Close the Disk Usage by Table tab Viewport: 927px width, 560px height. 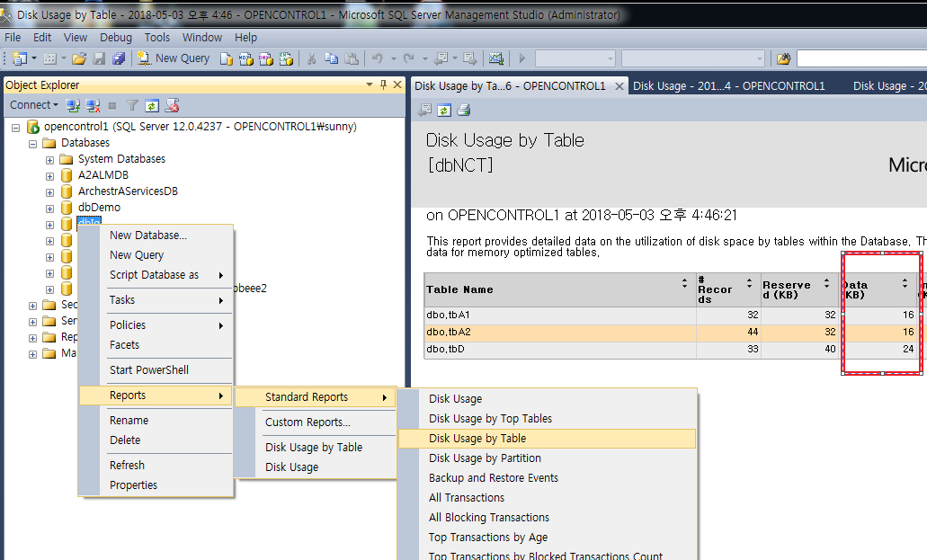[619, 85]
